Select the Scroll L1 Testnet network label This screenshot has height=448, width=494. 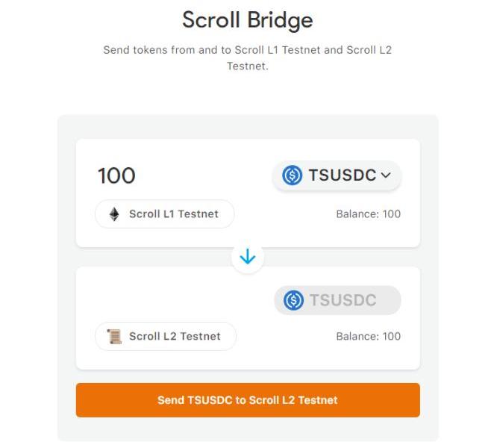point(173,214)
